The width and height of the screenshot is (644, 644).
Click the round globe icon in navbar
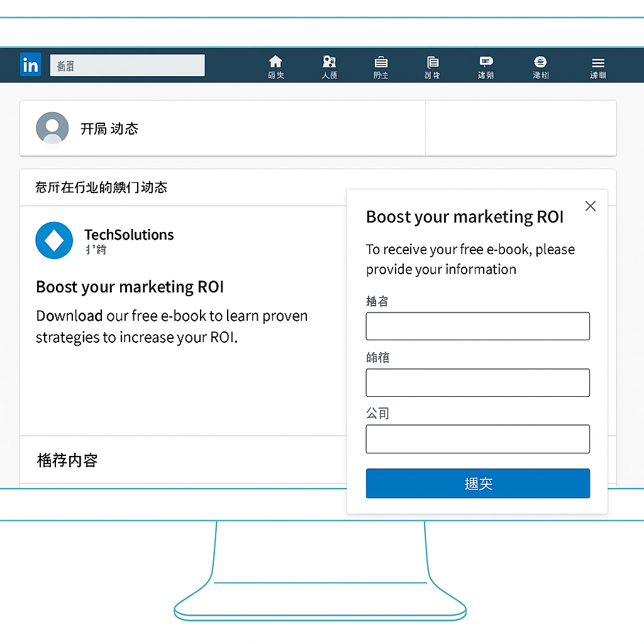coord(540,62)
